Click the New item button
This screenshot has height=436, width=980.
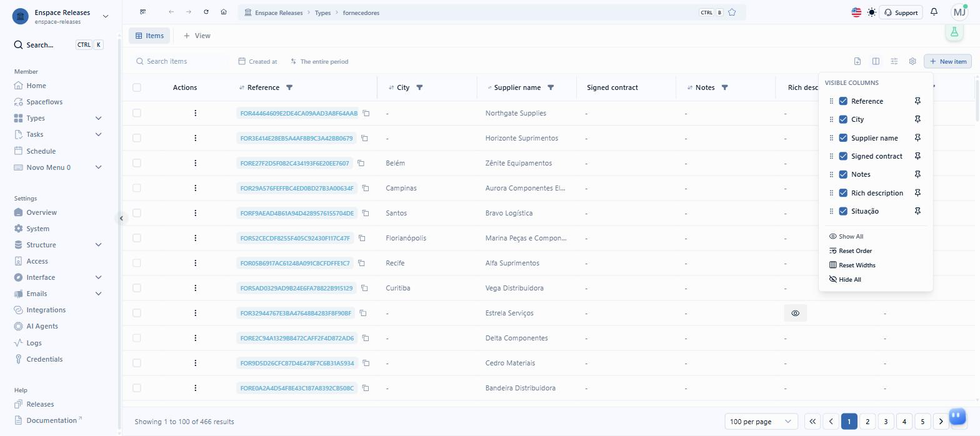947,61
